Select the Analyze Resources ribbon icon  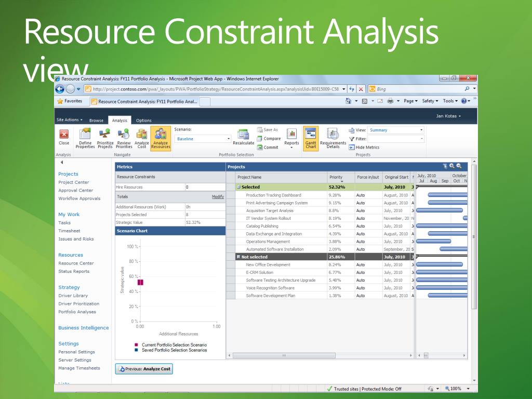[161, 138]
